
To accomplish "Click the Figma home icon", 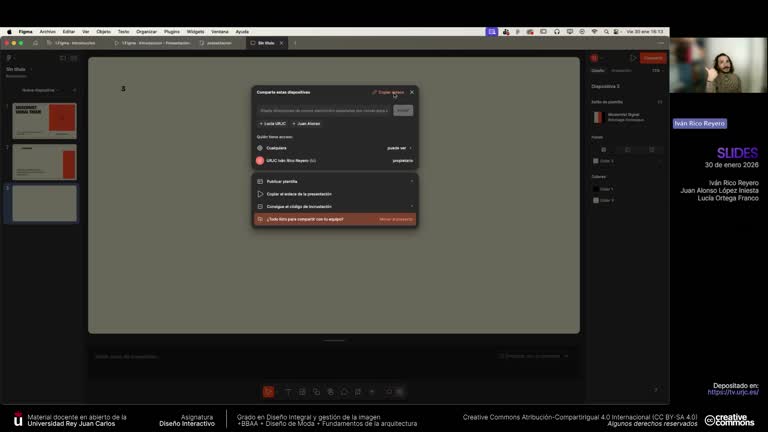I will tap(35, 43).
